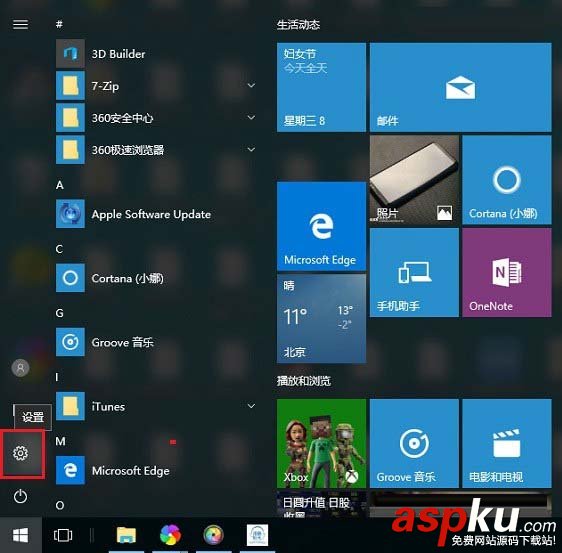Open the 360安全中心 folder entry
562x553 pixels.
(156, 118)
